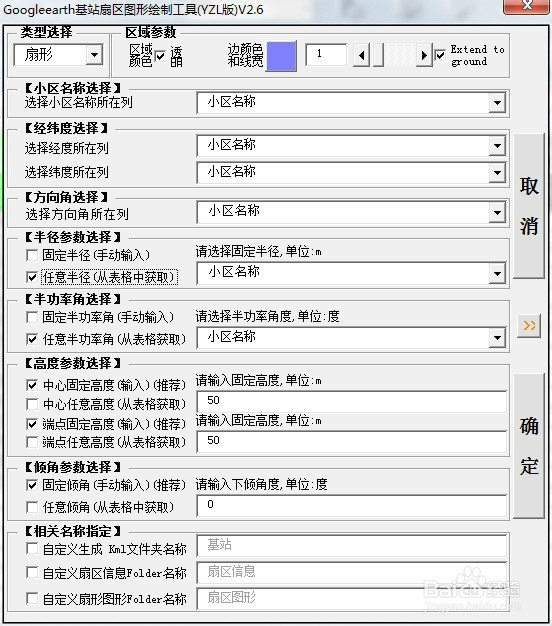Click the right arrow of line width scrollbar
Screen dimensions: 552x626
(x=424, y=55)
